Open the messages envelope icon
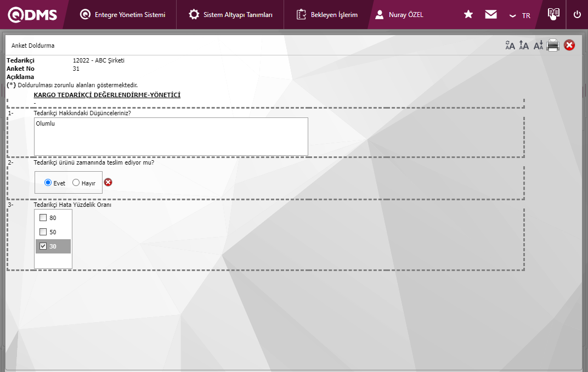This screenshot has width=588, height=372. tap(490, 14)
